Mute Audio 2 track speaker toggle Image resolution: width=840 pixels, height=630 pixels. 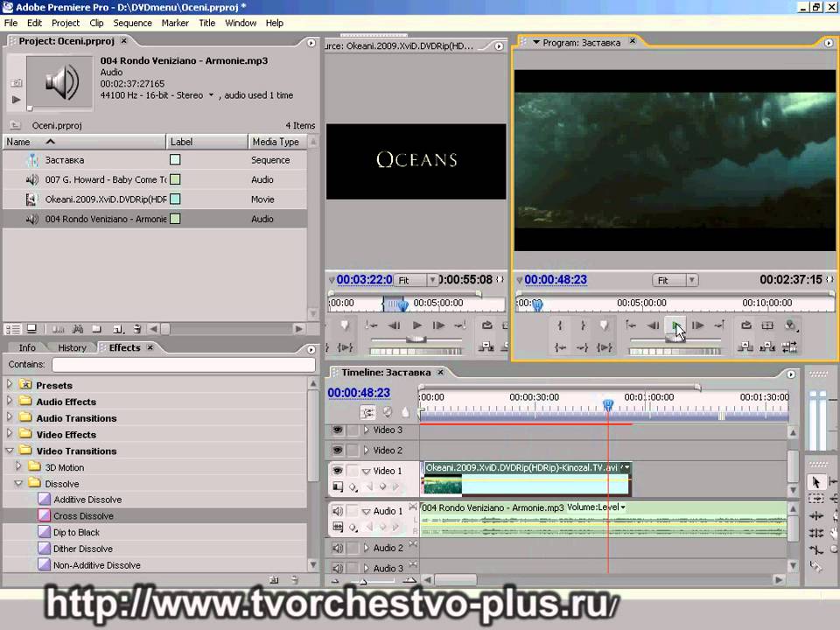(338, 548)
